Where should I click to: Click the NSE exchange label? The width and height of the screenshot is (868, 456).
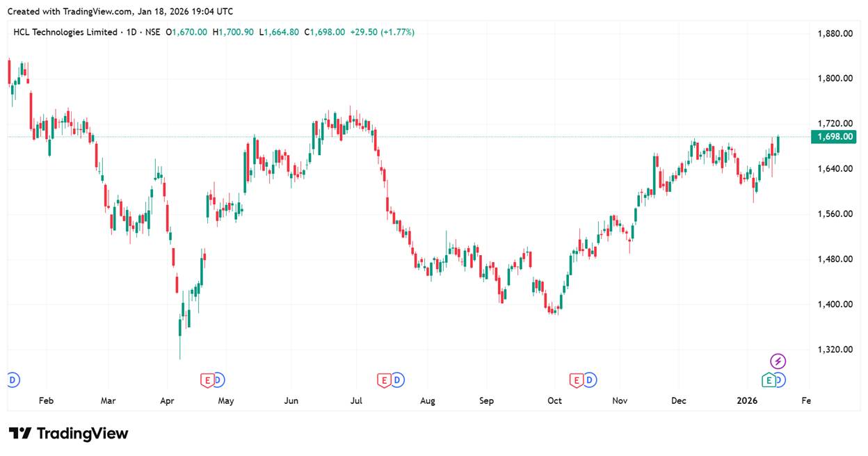coord(153,32)
